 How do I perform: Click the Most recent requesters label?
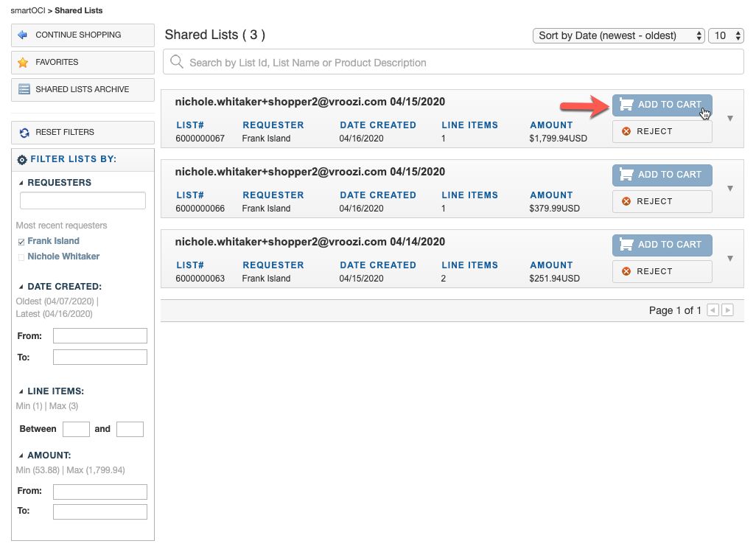(x=61, y=226)
